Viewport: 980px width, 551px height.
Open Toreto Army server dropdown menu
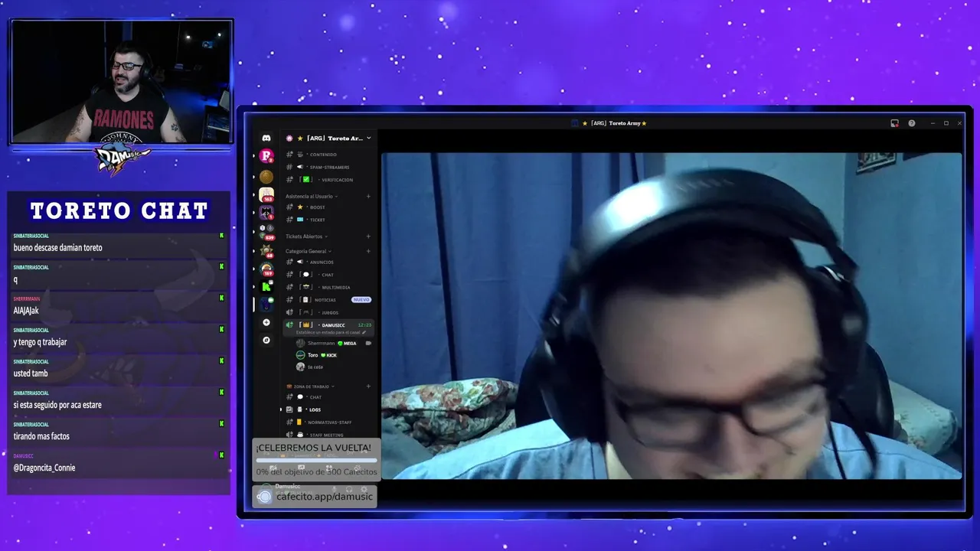(x=368, y=139)
